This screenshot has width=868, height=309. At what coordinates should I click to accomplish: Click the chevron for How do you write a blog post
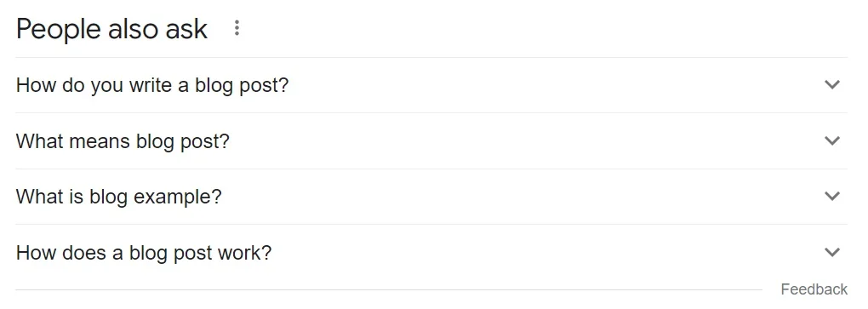tap(832, 85)
